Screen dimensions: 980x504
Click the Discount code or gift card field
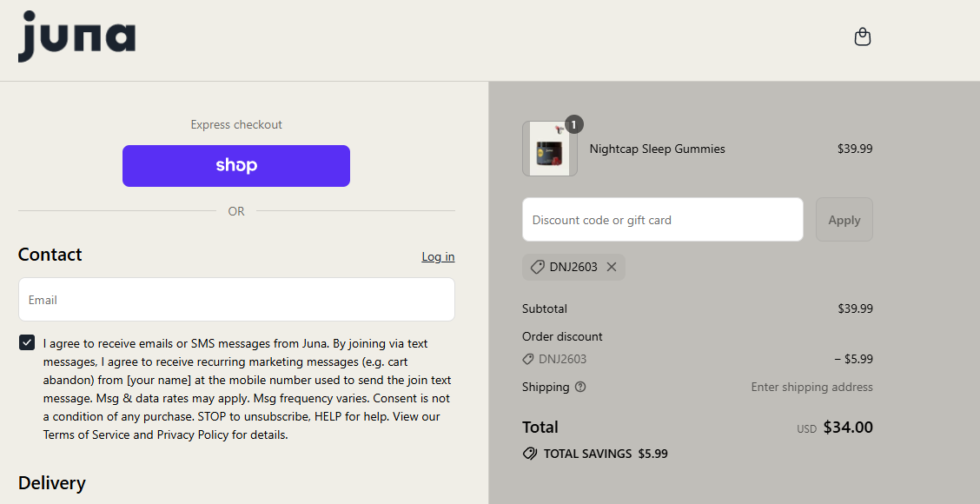[x=662, y=220]
